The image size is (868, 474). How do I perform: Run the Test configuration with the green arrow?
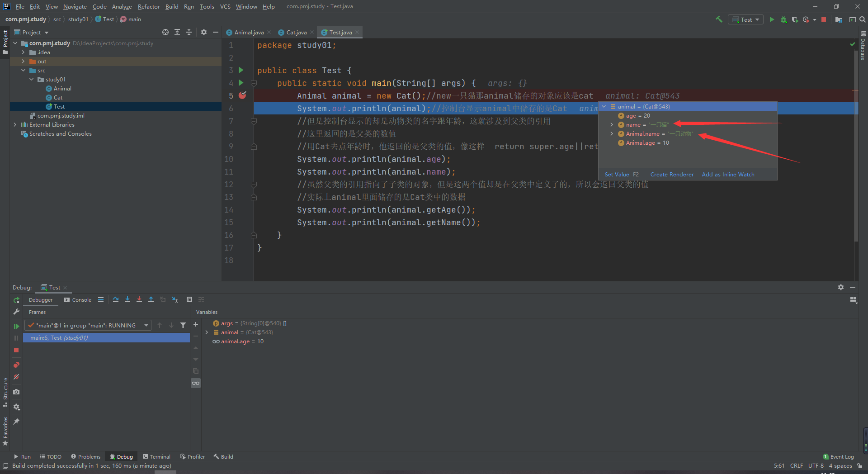pos(772,19)
